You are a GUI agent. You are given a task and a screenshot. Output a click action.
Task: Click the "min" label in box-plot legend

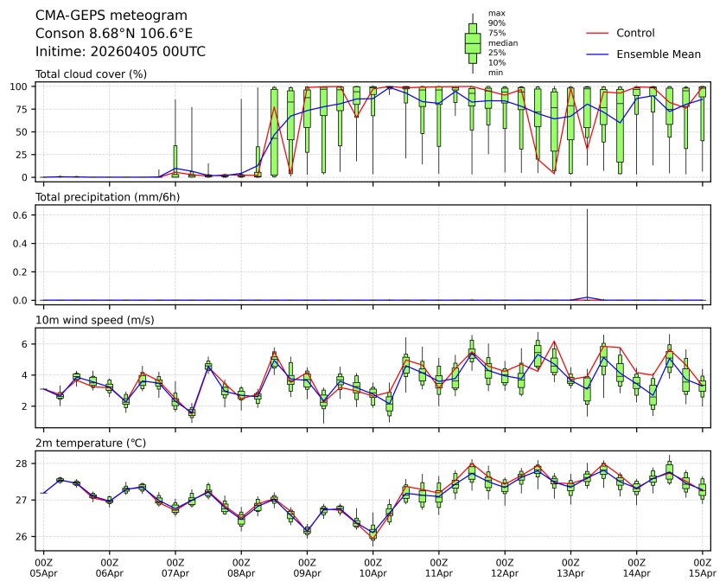[495, 73]
